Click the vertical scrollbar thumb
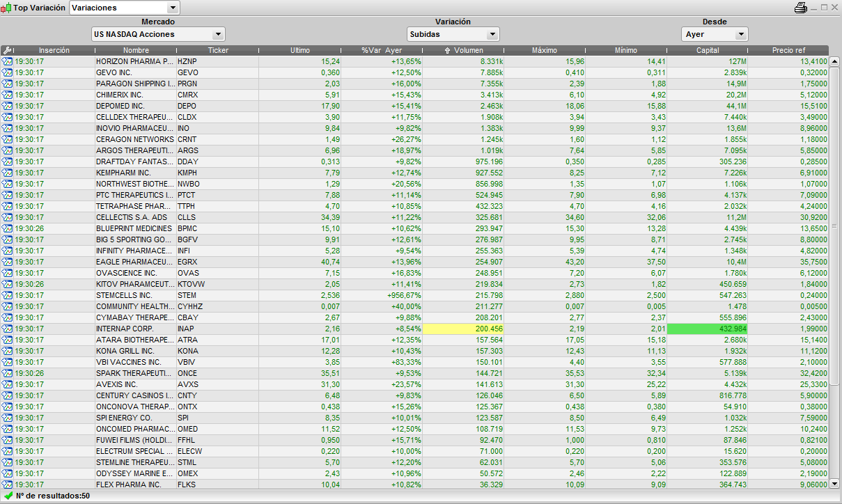842x504 pixels. 834,226
